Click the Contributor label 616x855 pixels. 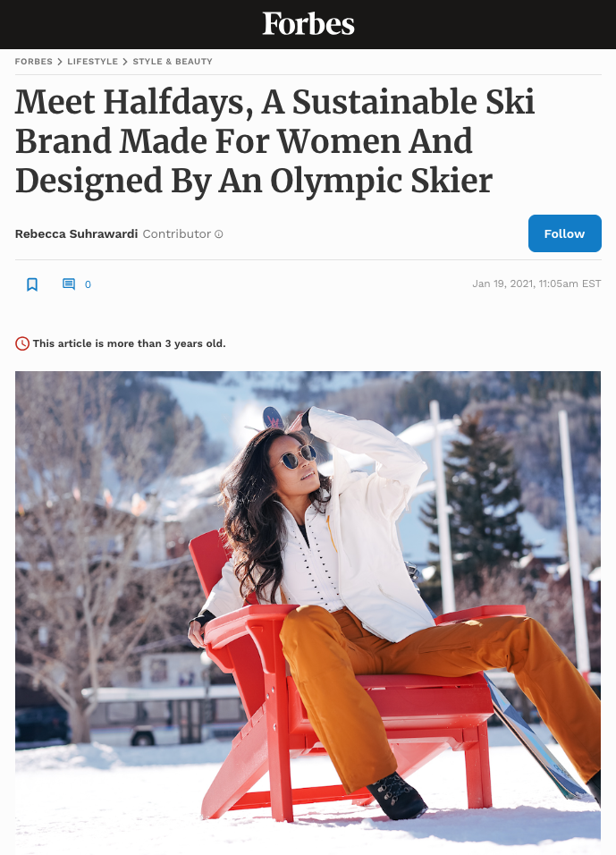pos(177,234)
